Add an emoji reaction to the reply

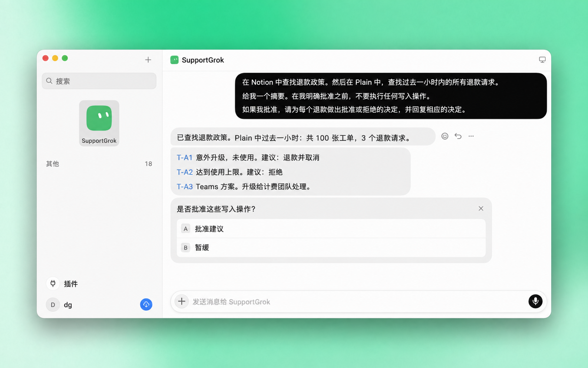[445, 136]
